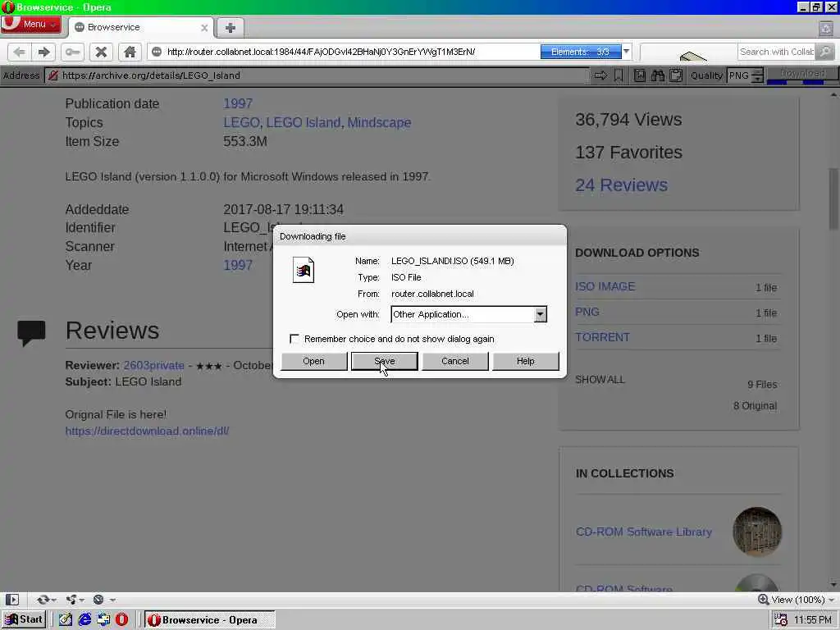Step the Quality PNG selector
Viewport: 840px width, 630px height.
(x=757, y=75)
